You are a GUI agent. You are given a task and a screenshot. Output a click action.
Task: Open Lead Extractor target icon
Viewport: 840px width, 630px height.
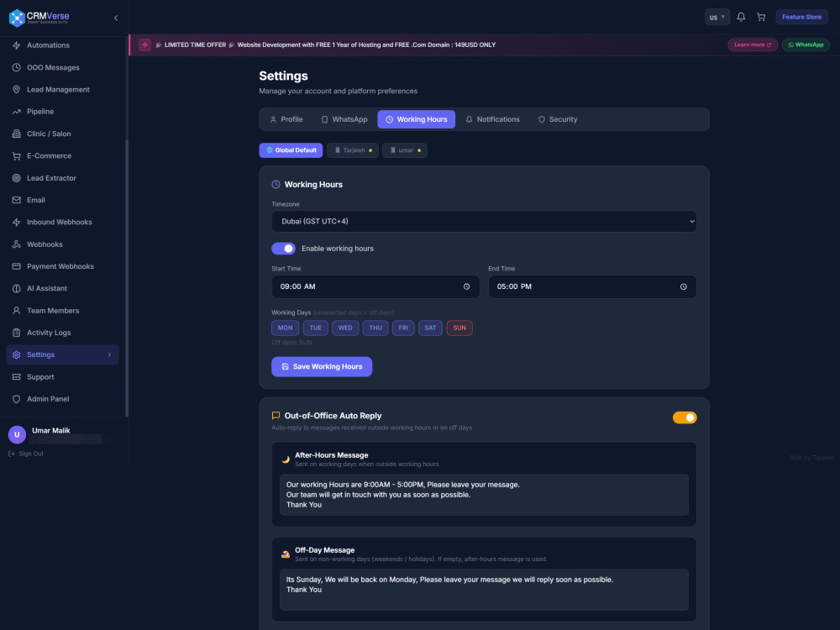point(17,178)
